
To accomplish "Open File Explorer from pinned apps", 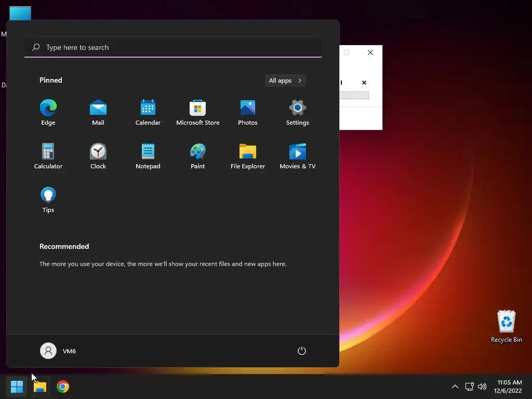I will [248, 156].
